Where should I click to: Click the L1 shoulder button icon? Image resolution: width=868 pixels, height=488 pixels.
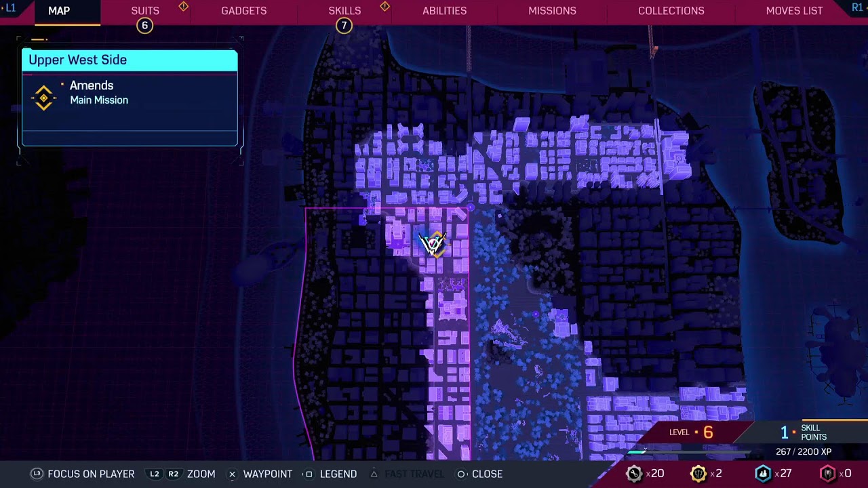[x=9, y=7]
